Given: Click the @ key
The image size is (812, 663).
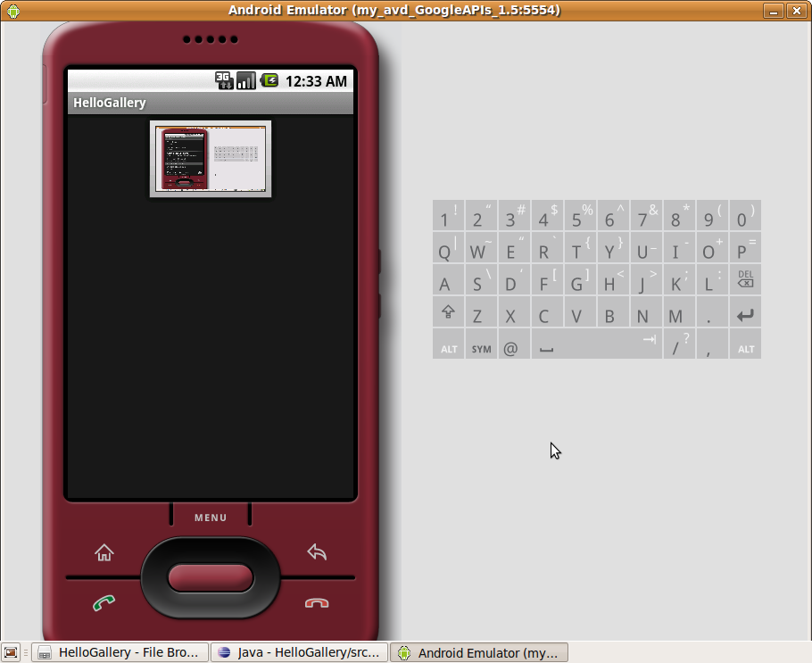Looking at the screenshot, I should (x=514, y=344).
